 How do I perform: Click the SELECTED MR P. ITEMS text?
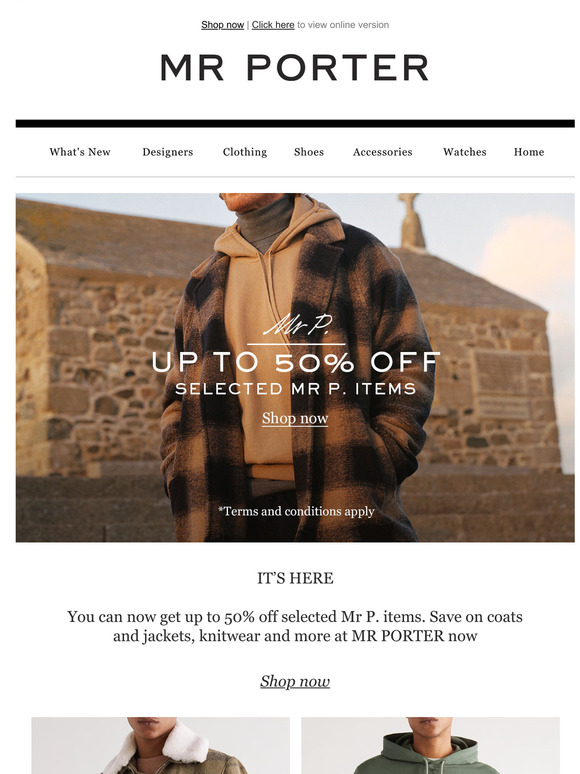tap(296, 389)
